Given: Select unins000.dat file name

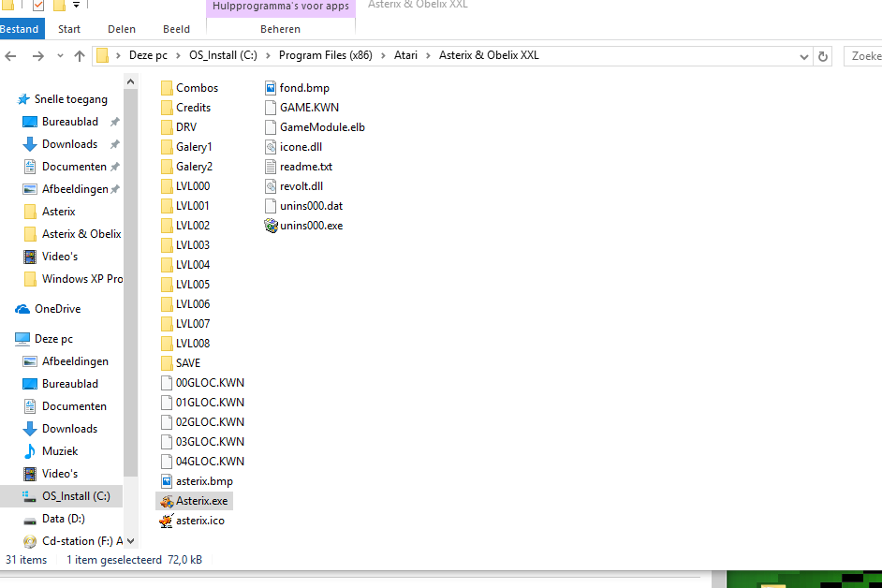Looking at the screenshot, I should (311, 206).
